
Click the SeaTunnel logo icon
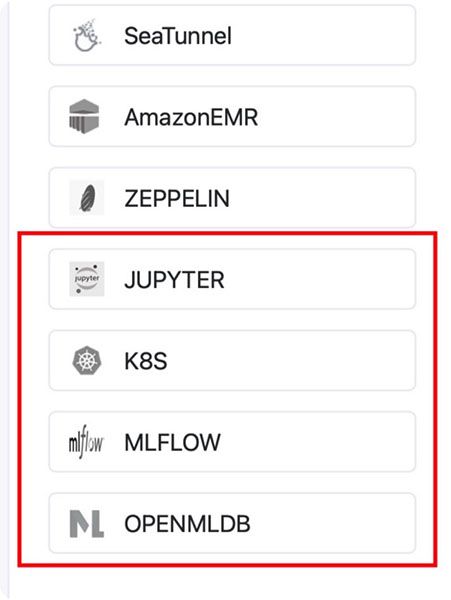tap(87, 35)
